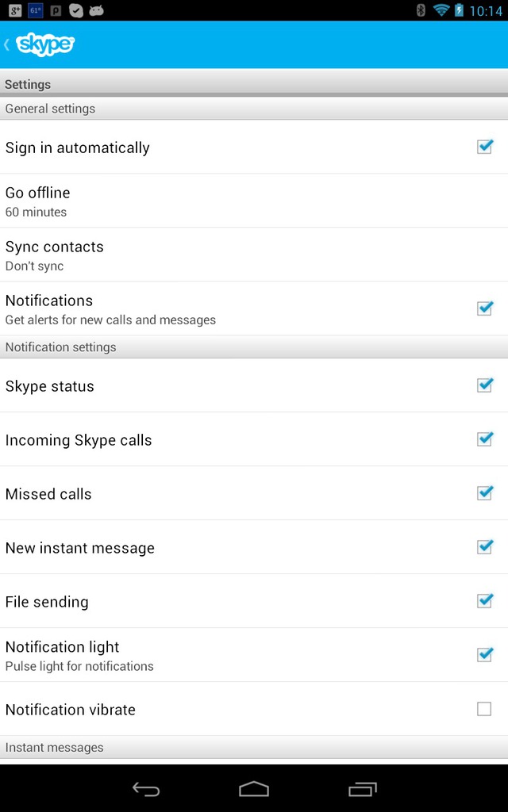Image resolution: width=508 pixels, height=812 pixels.
Task: Uncheck Sign in automatically checkbox
Action: click(485, 147)
